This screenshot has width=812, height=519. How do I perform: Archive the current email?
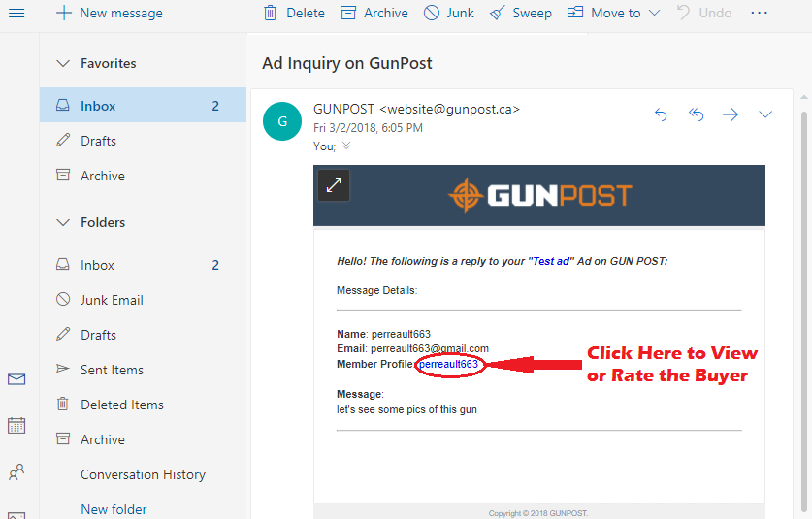[x=374, y=13]
